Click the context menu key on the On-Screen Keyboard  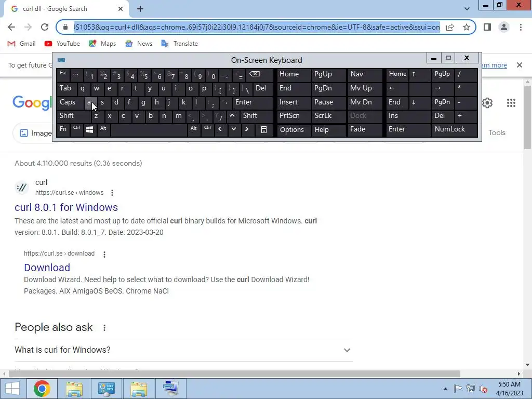[263, 129]
